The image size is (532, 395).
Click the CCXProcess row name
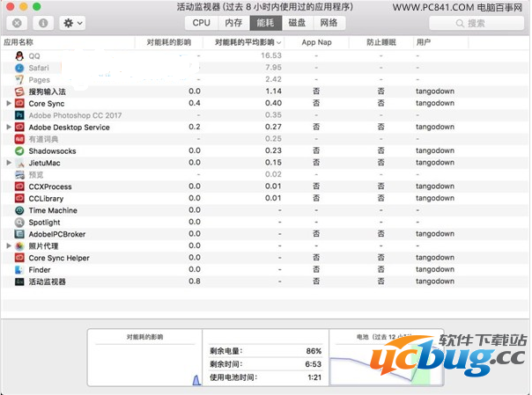point(50,187)
